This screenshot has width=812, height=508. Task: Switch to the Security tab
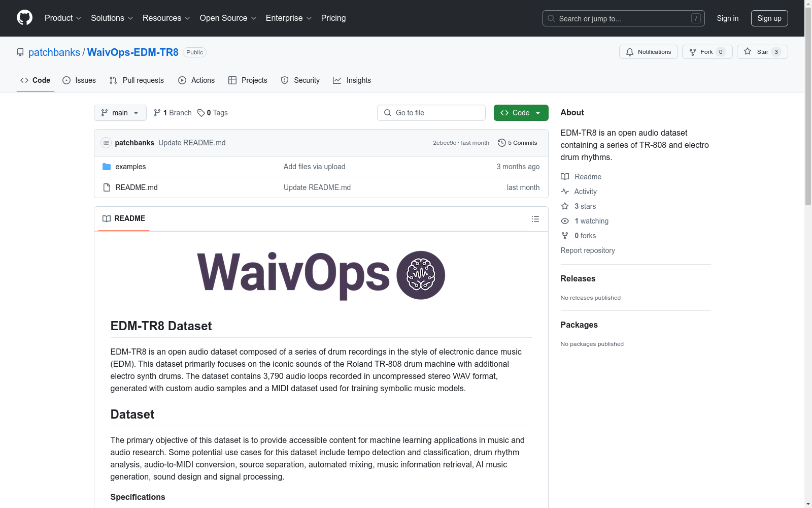(300, 80)
